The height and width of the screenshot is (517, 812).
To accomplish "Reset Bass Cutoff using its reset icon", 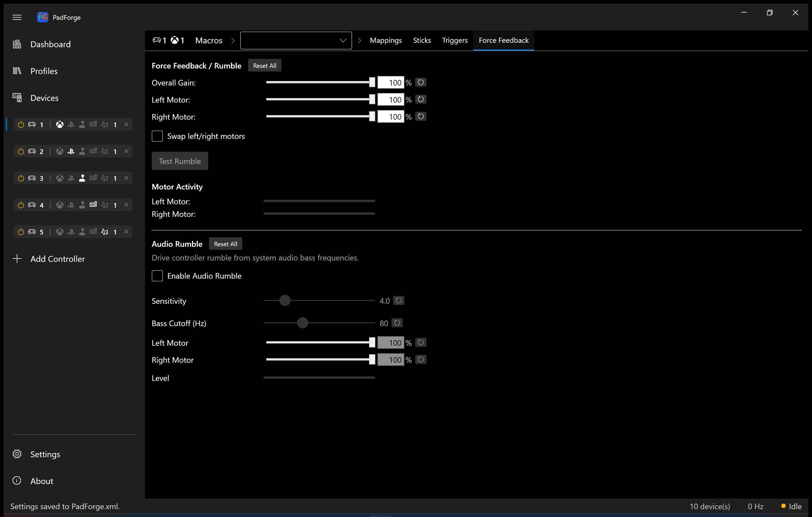I will [x=397, y=323].
